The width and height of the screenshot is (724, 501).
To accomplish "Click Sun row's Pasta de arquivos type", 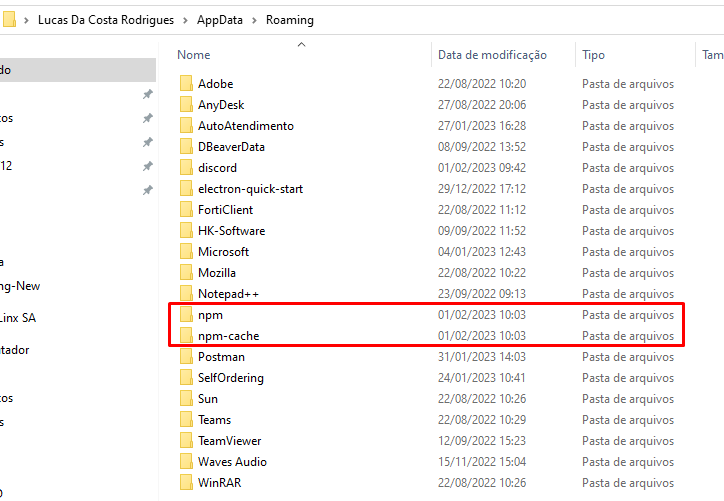I will tap(627, 399).
